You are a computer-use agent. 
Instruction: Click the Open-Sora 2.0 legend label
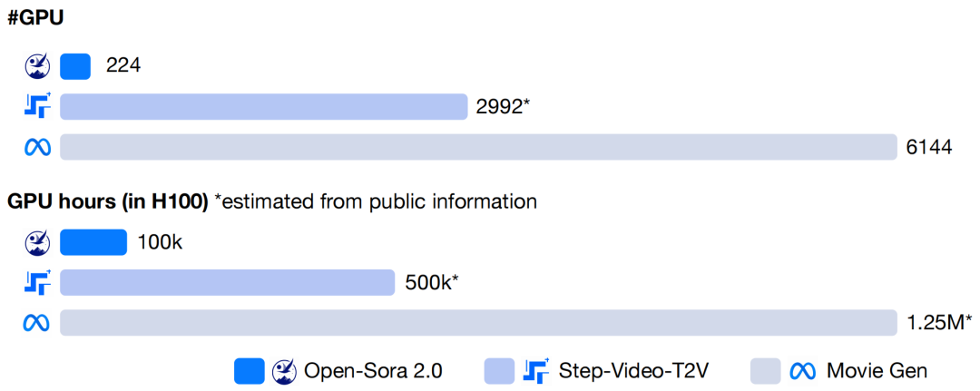[374, 371]
